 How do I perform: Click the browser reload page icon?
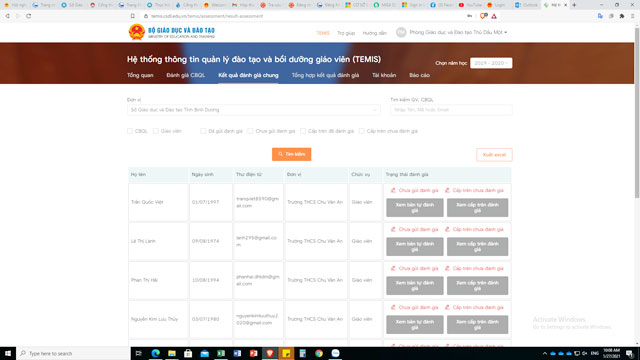tap(29, 16)
